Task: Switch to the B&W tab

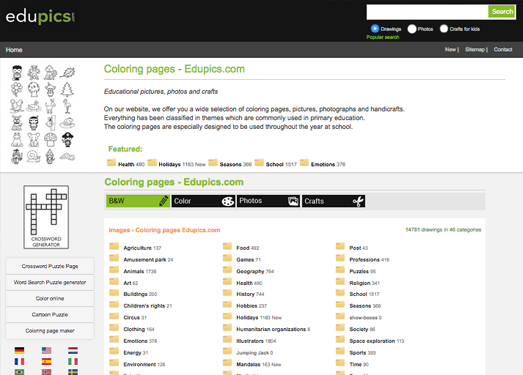Action: [x=138, y=201]
